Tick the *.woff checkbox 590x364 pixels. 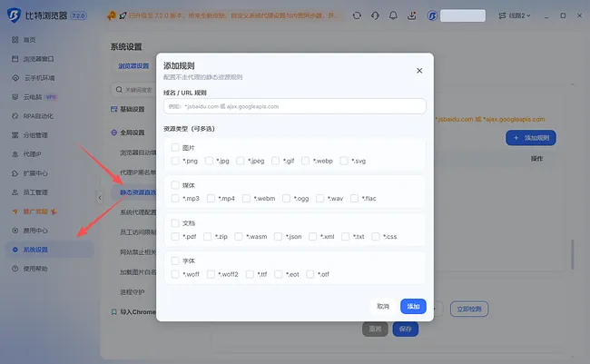coord(175,274)
